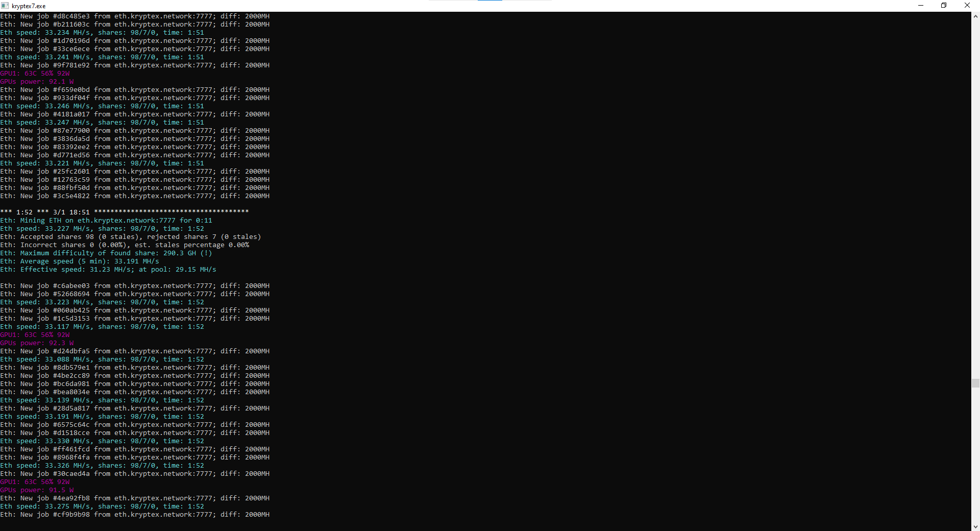This screenshot has width=980, height=531.
Task: Click the line with job #bea8034e
Action: 135,392
